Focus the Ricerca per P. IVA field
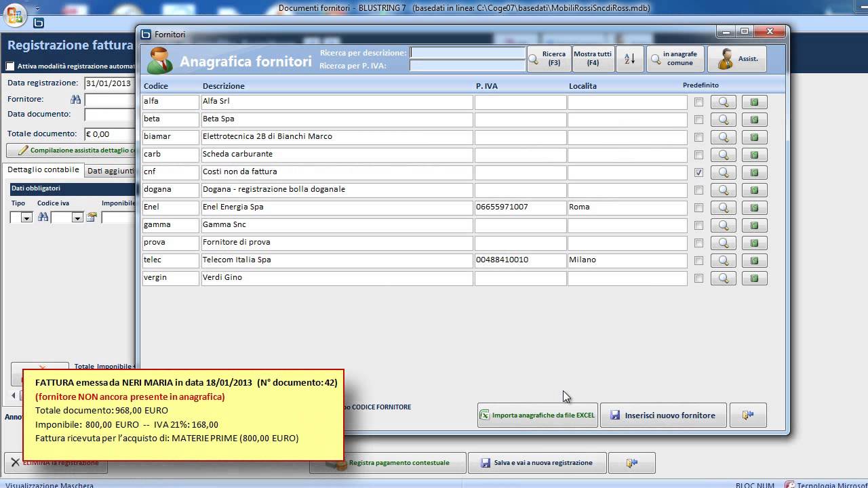Image resolution: width=868 pixels, height=488 pixels. click(x=467, y=66)
